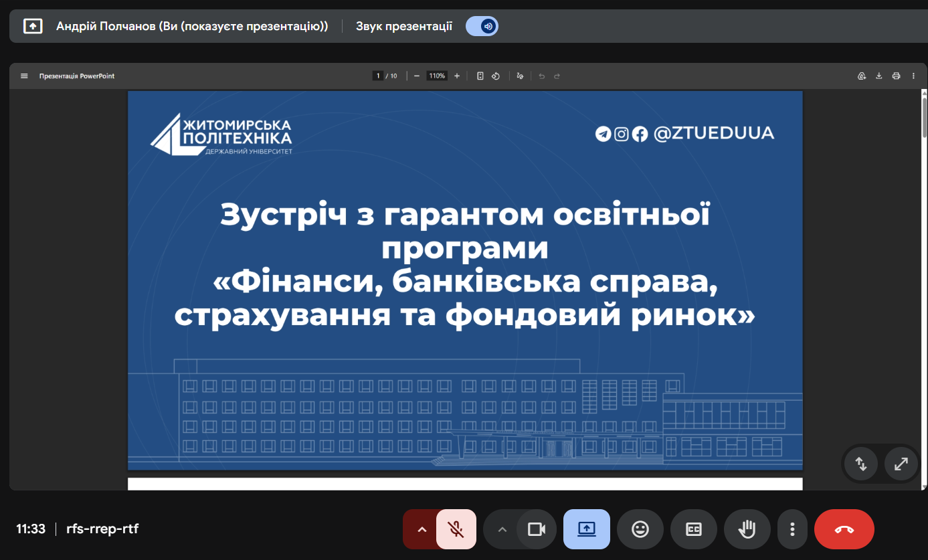Unmute the microphone

click(x=456, y=529)
